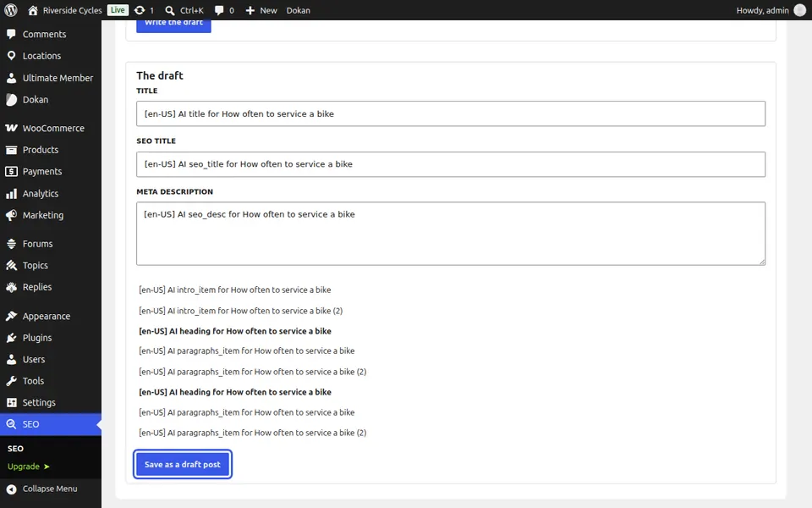Click the Settings sliders icon
This screenshot has height=508, width=812.
(x=11, y=403)
